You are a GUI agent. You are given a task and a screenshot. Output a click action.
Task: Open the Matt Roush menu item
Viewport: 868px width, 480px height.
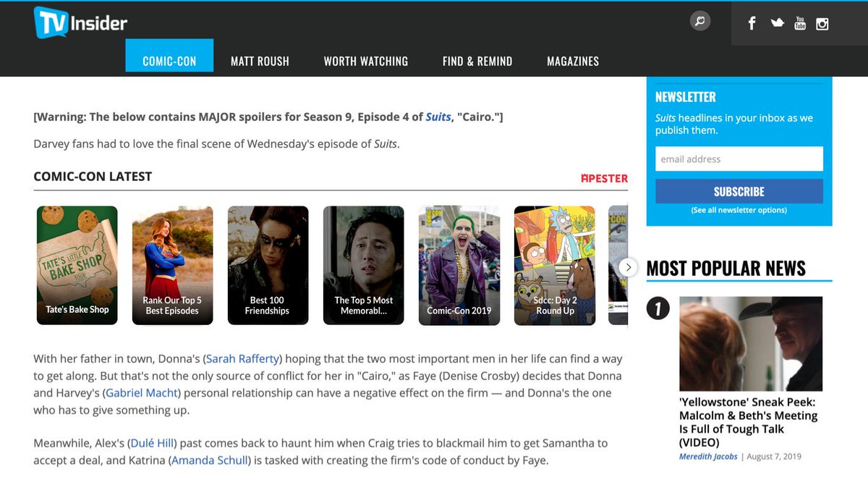click(260, 62)
